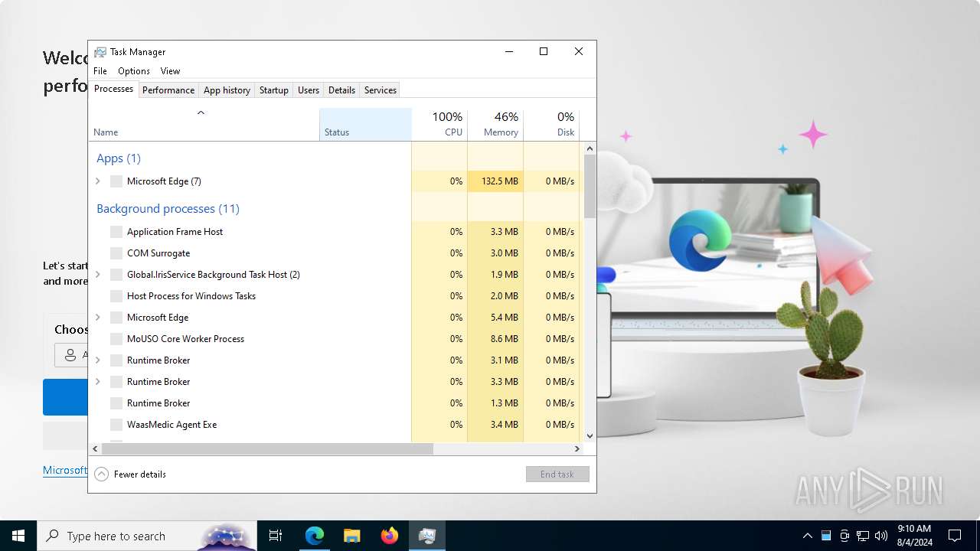The height and width of the screenshot is (551, 980).
Task: Click the MoUSO Core Worker Process icon
Action: pos(116,339)
